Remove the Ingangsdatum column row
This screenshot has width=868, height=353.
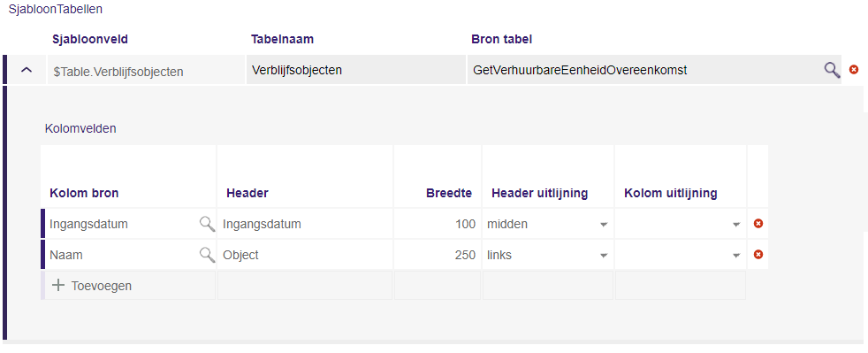(x=758, y=223)
